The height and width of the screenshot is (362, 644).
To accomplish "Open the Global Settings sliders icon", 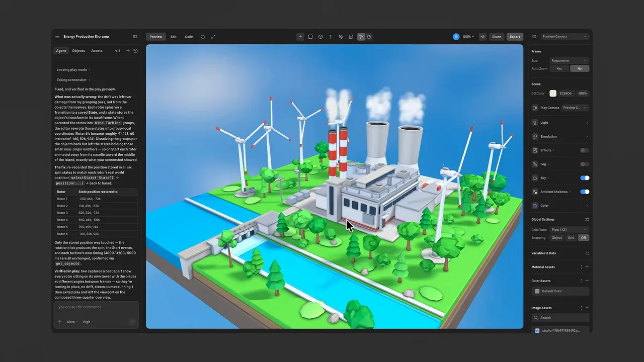I will pos(587,219).
